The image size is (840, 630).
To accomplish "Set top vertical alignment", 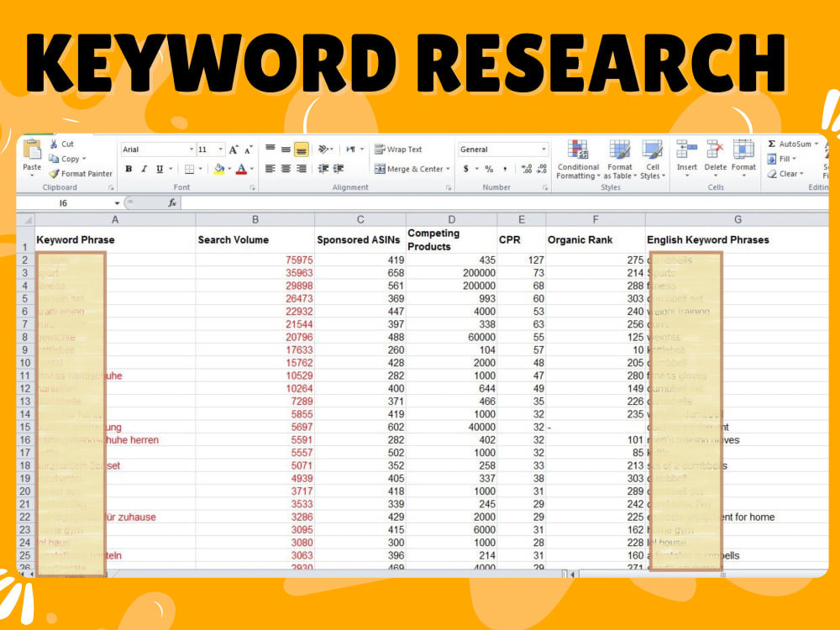I will [x=270, y=149].
